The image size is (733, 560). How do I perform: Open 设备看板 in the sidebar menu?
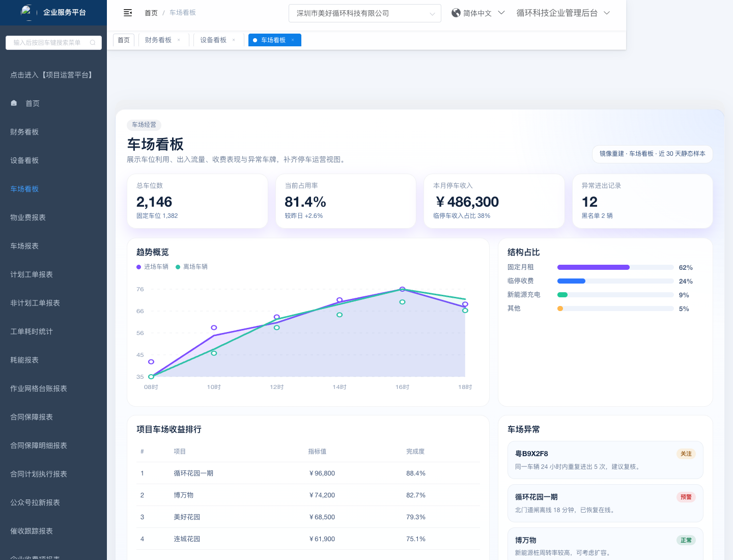[24, 160]
